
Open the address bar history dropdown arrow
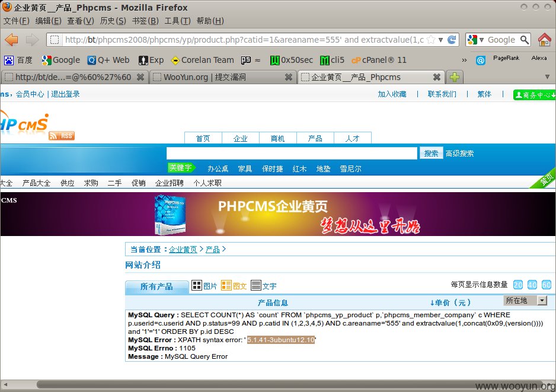coord(440,40)
